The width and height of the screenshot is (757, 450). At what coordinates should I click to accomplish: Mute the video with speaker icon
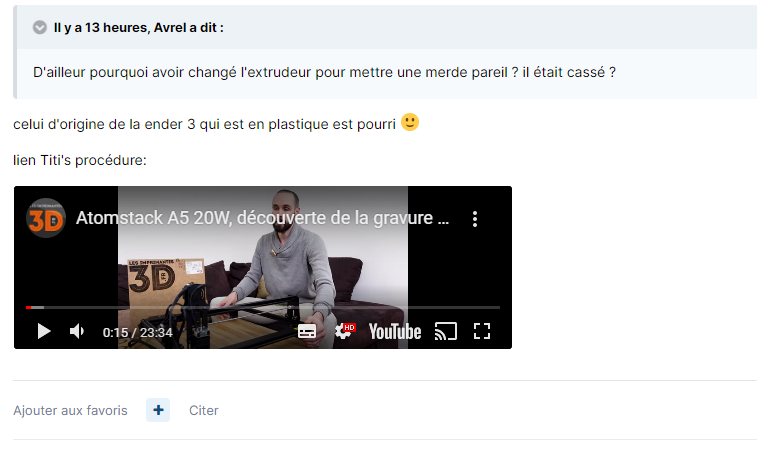(77, 331)
